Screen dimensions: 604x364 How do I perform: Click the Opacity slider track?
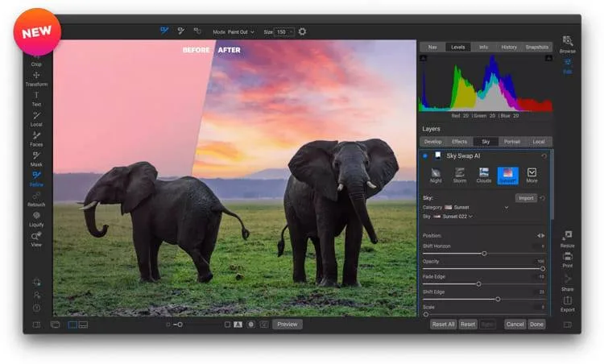(x=483, y=268)
